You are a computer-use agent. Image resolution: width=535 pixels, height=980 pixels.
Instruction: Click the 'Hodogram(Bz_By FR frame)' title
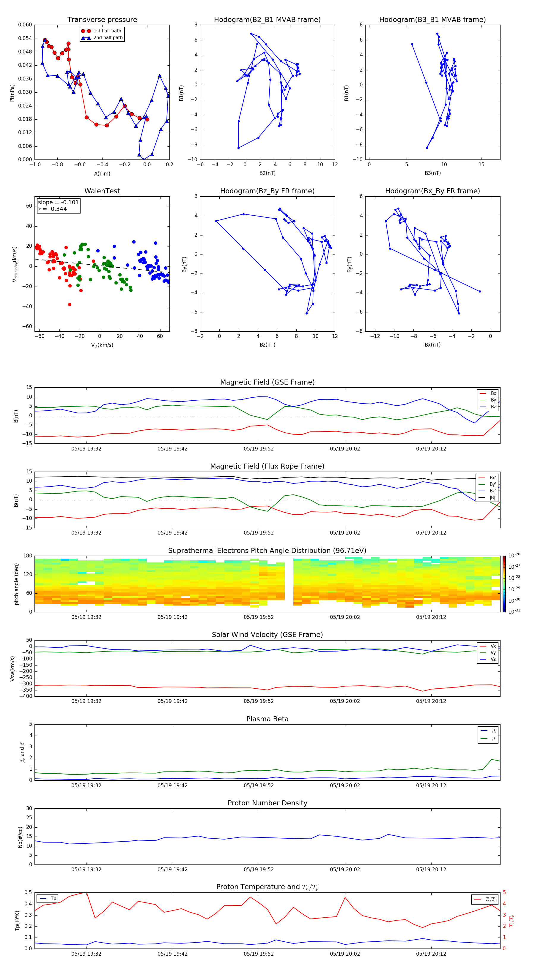(x=267, y=191)
